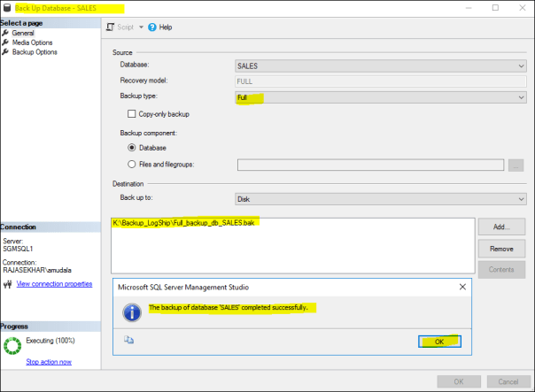Screen dimensions: 535x392
Task: Click the database icon in title bar
Action: click(x=8, y=7)
